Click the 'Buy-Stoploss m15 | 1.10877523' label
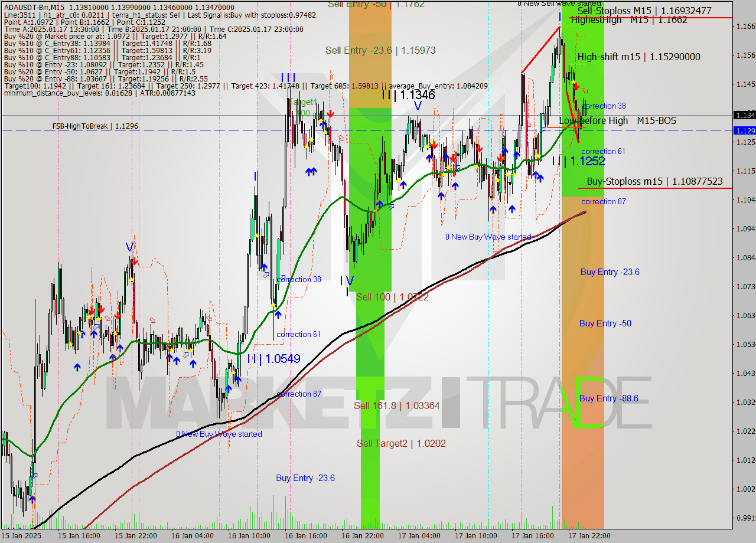 pyautogui.click(x=654, y=181)
